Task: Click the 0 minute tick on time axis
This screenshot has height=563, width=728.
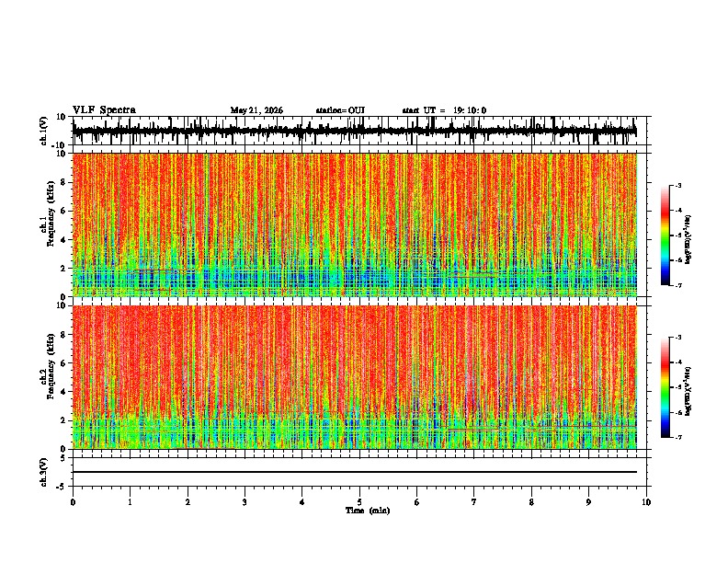Action: pos(73,502)
